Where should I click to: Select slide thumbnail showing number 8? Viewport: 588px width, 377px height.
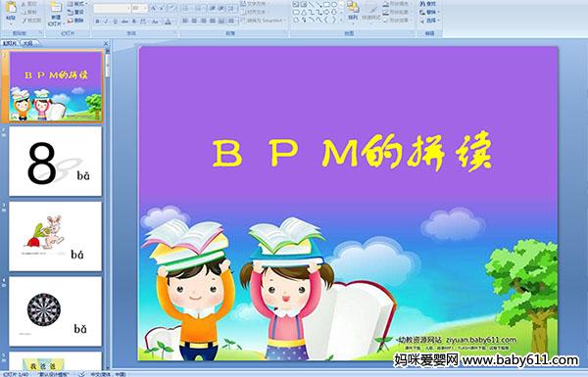pyautogui.click(x=56, y=162)
